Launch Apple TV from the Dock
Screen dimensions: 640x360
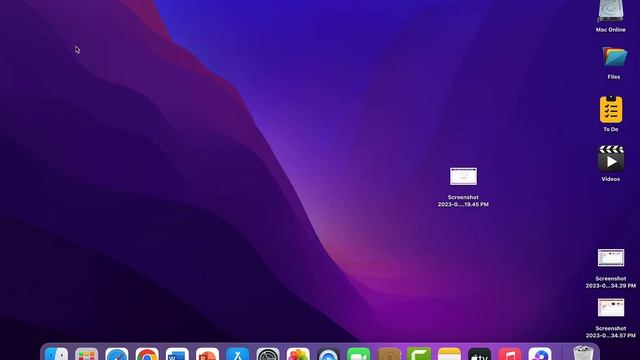[x=479, y=354]
